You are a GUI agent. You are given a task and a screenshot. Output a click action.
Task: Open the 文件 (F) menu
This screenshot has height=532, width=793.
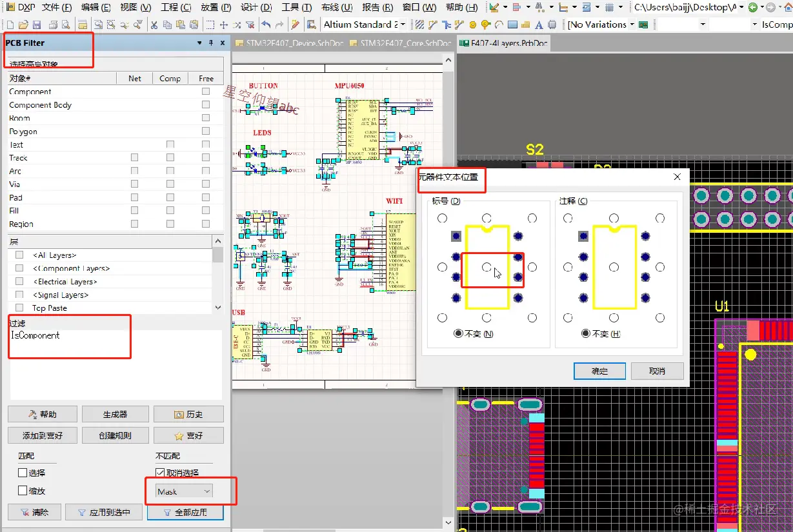[x=57, y=7]
